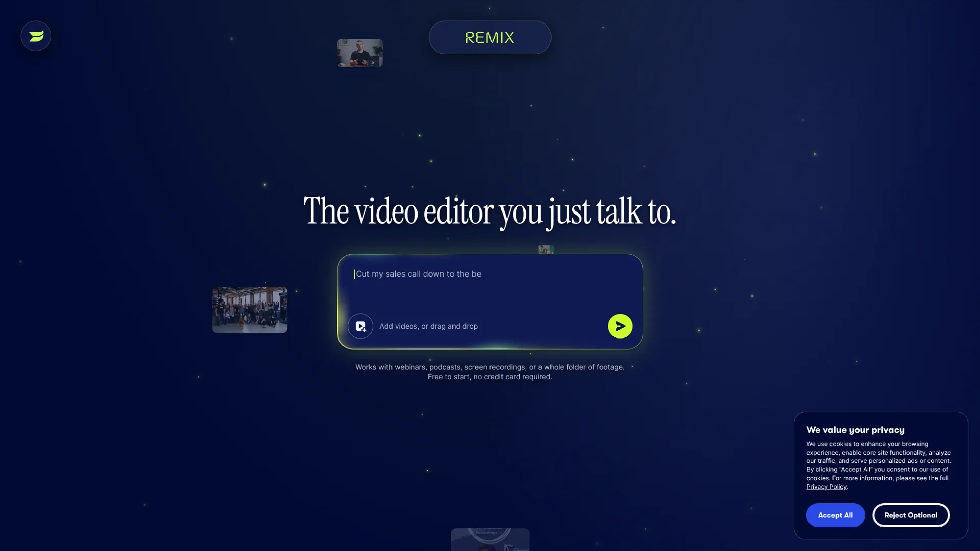Click small thumbnail above the prompt box

546,249
